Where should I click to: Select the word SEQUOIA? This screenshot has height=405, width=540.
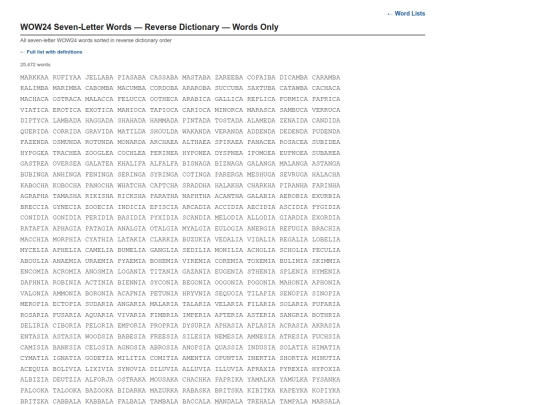pos(229,293)
